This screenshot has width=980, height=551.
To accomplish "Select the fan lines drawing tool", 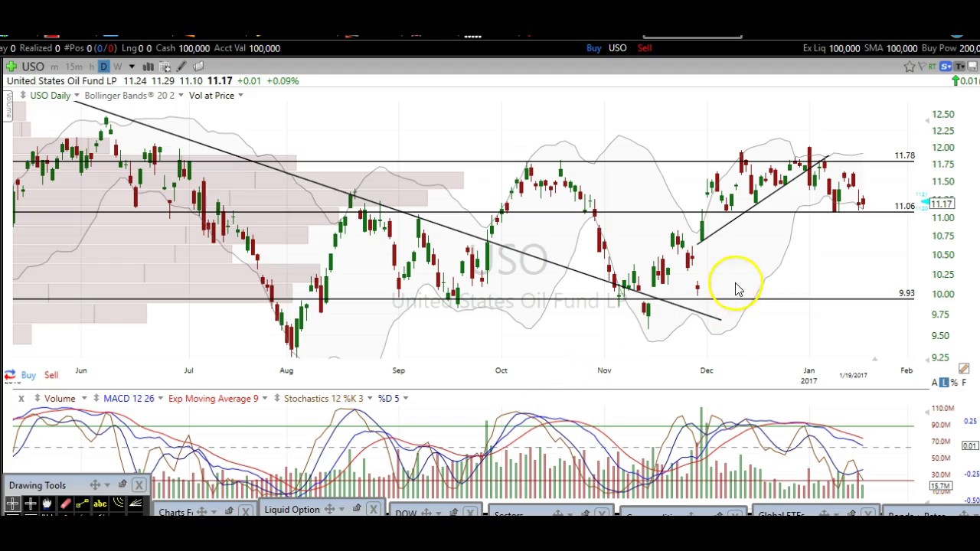I will point(136,503).
